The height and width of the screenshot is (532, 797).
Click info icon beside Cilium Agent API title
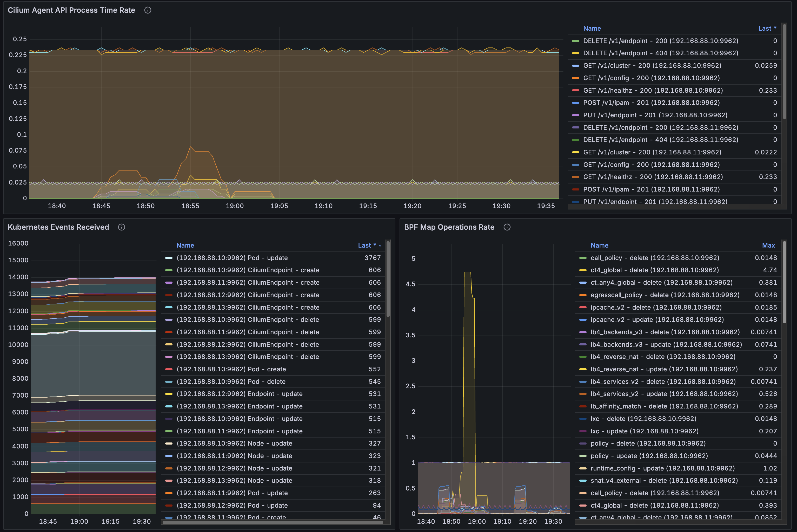[x=148, y=10]
